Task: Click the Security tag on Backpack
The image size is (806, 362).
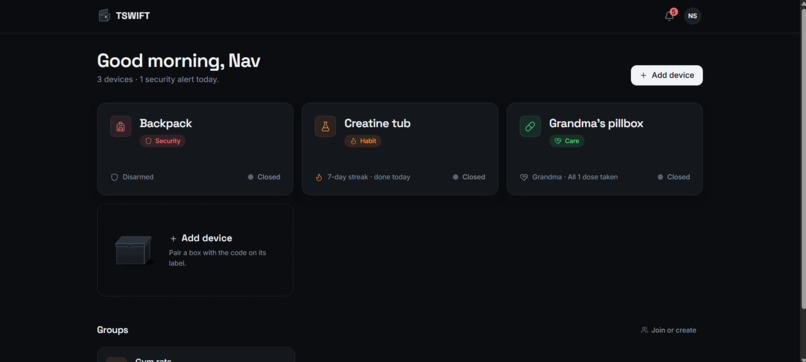Action: 162,141
